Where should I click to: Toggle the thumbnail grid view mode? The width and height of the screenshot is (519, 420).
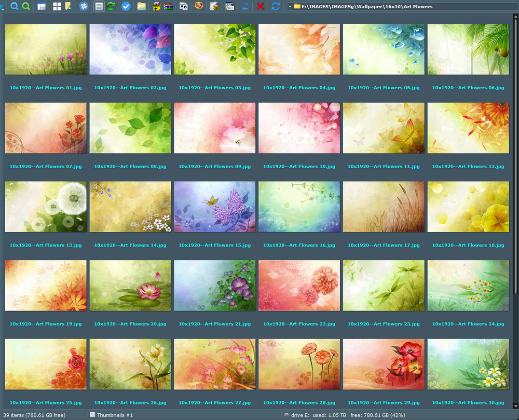(99, 7)
